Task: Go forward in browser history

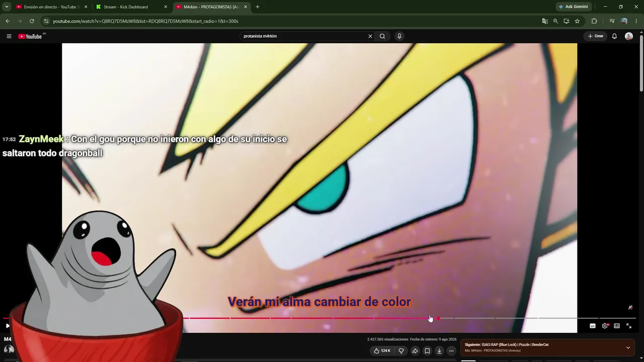Action: (x=20, y=21)
